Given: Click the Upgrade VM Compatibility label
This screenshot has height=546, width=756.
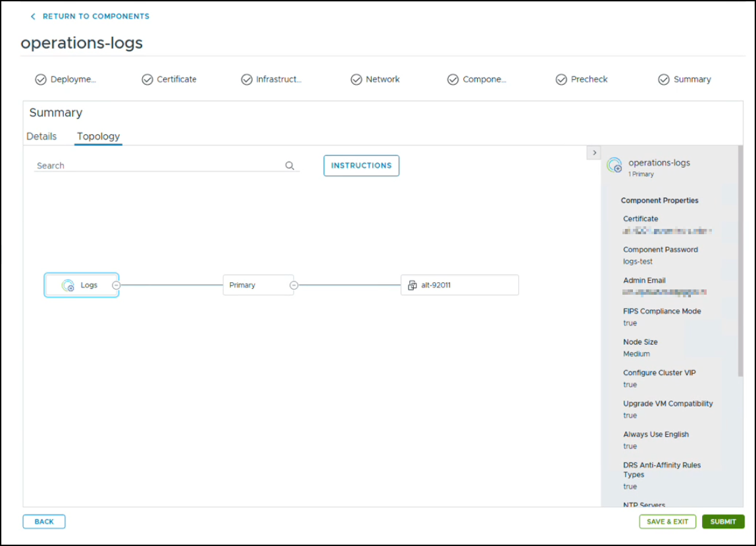Looking at the screenshot, I should [667, 404].
